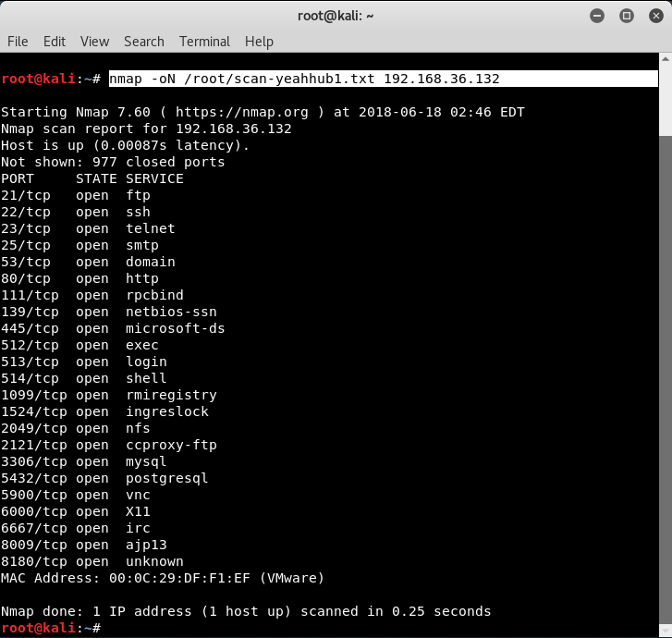
Task: Click the vertical scrollbar thumb
Action: [666, 379]
